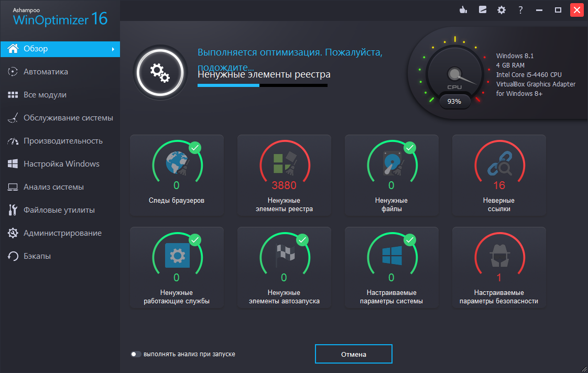This screenshot has height=373, width=588.
Task: Click the registry cleaner blocks icon
Action: [x=285, y=163]
